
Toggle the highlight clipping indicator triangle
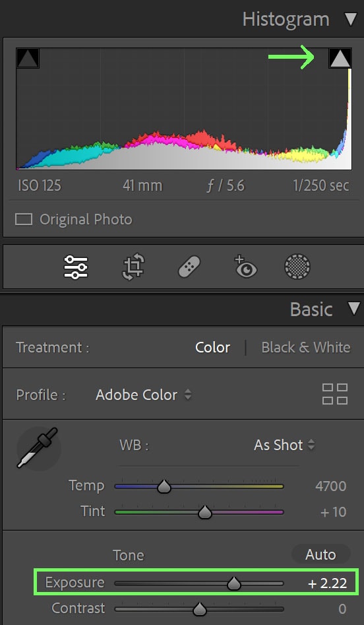point(340,59)
